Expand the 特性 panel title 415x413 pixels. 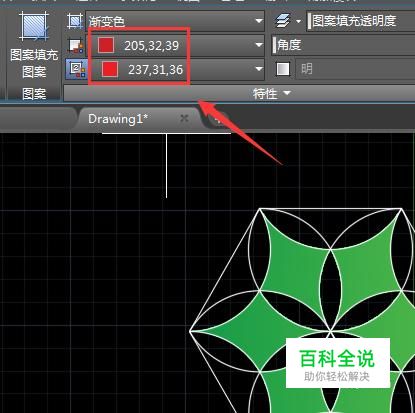click(x=271, y=94)
